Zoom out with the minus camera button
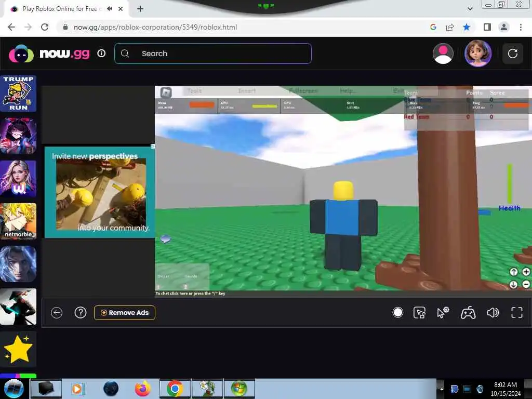This screenshot has width=532, height=399. pyautogui.click(x=526, y=284)
